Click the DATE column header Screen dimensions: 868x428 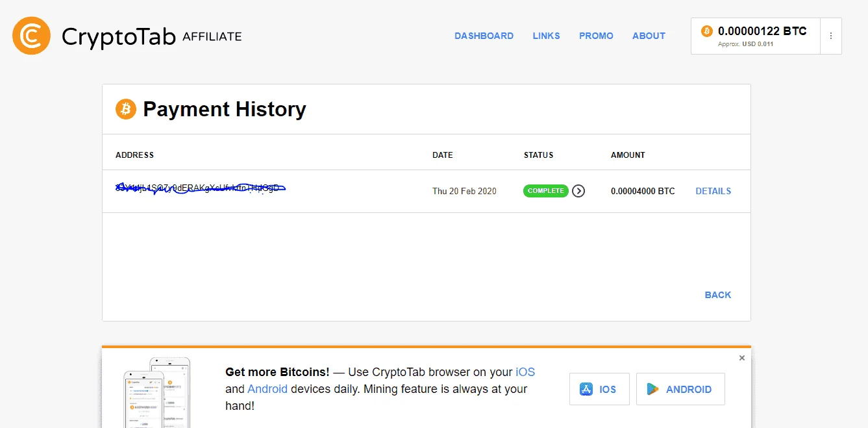tap(443, 155)
